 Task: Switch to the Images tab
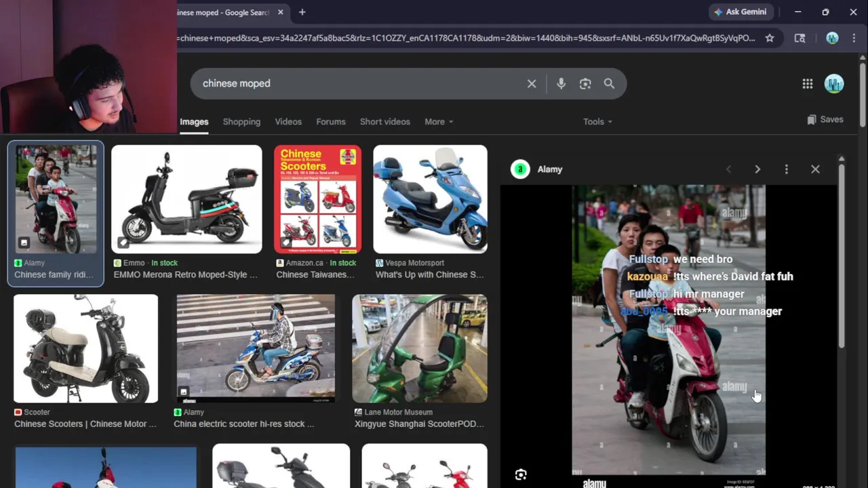point(194,122)
